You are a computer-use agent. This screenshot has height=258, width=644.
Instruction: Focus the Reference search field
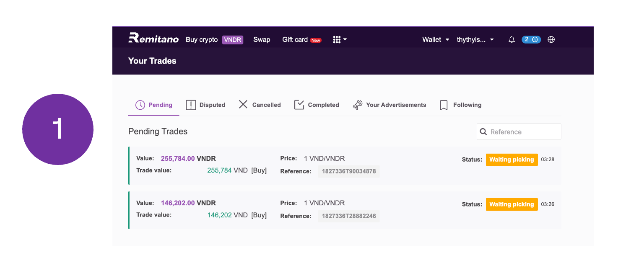point(519,132)
